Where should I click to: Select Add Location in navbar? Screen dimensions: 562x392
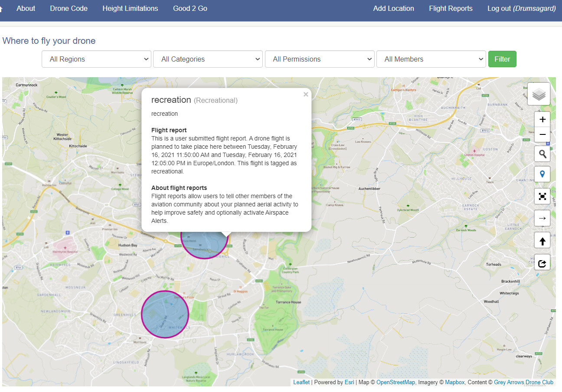[394, 8]
